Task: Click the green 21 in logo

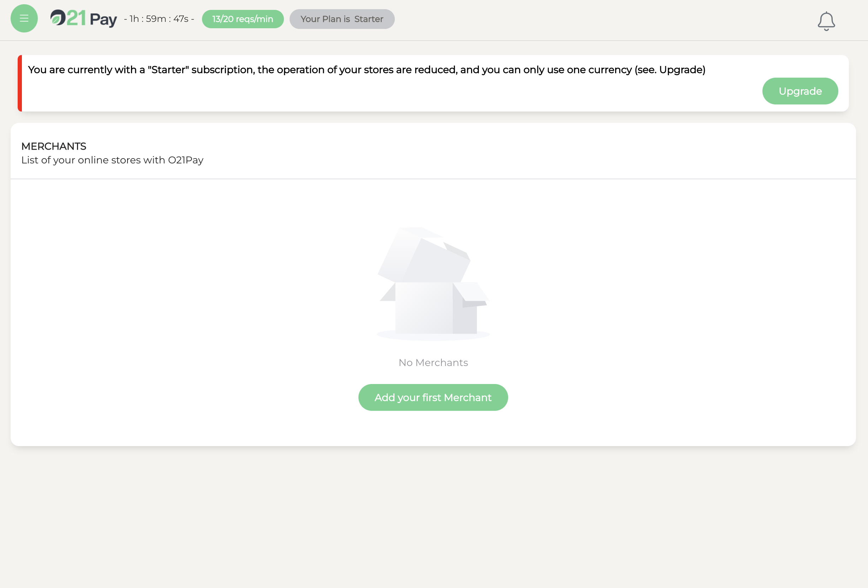Action: tap(77, 18)
